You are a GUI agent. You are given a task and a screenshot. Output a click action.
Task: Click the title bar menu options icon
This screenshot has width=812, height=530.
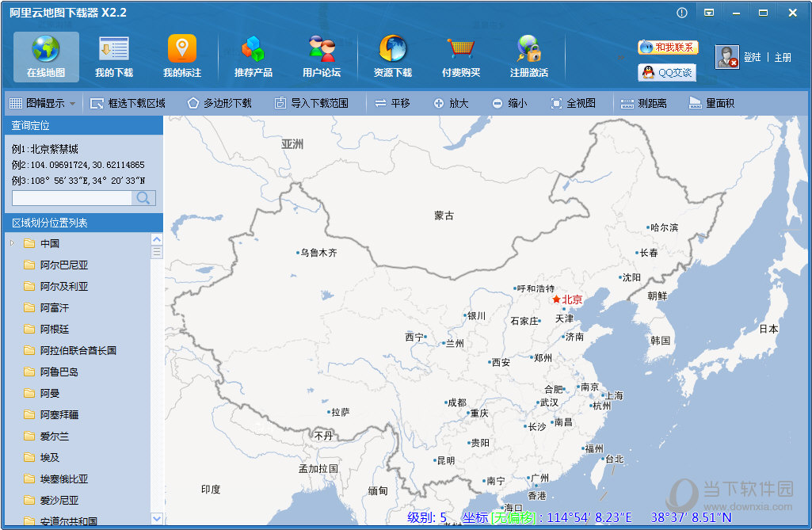pos(709,13)
